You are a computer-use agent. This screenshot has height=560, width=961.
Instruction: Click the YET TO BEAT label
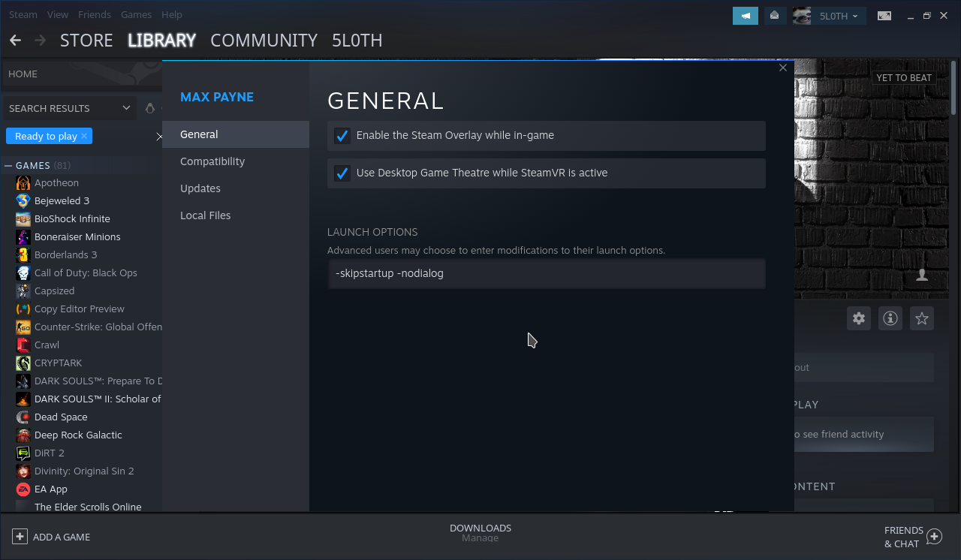click(x=904, y=77)
